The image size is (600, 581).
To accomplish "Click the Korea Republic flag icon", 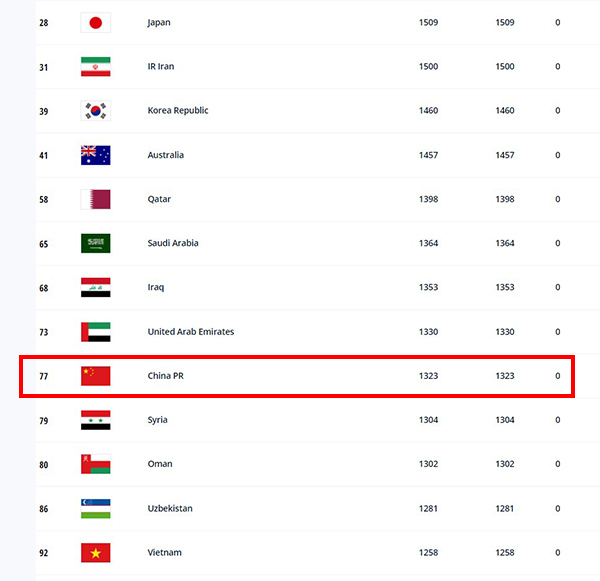I will point(95,111).
